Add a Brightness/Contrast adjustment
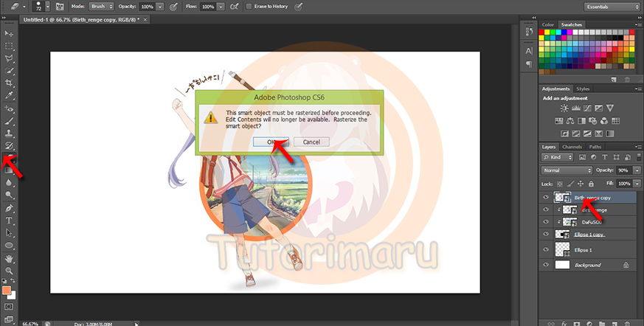The width and height of the screenshot is (644, 326). [564, 108]
